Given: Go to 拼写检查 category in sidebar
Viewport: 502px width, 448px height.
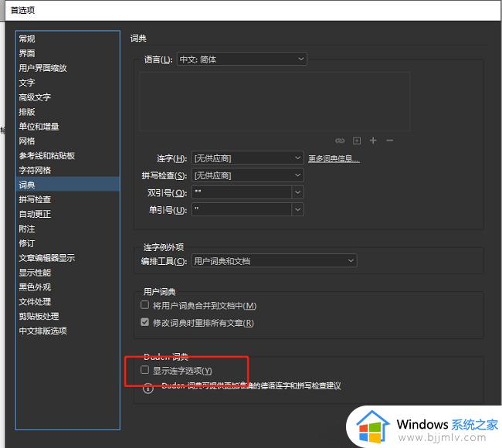Looking at the screenshot, I should [x=67, y=199].
